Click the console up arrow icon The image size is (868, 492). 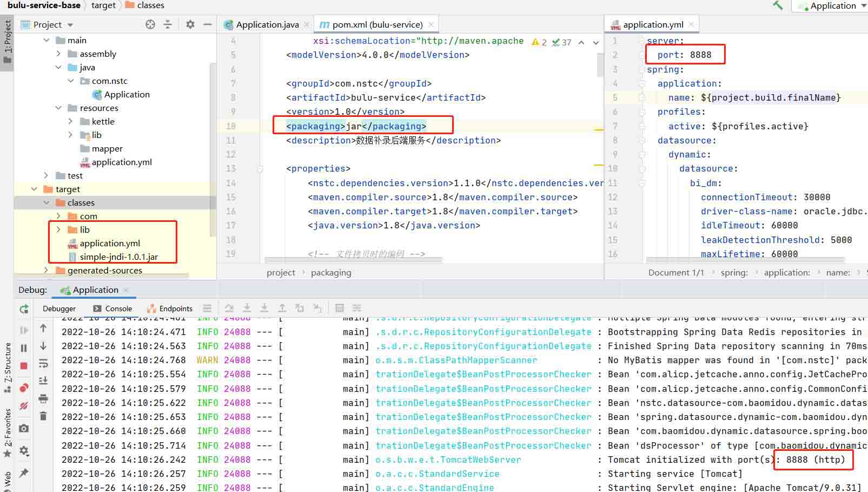(43, 328)
